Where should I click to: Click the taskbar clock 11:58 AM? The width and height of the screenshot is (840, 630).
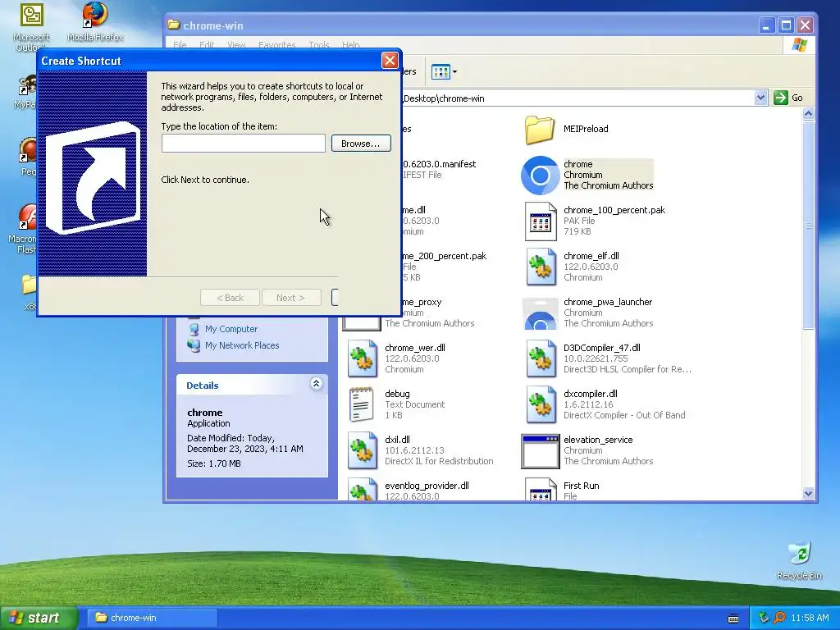coord(810,618)
